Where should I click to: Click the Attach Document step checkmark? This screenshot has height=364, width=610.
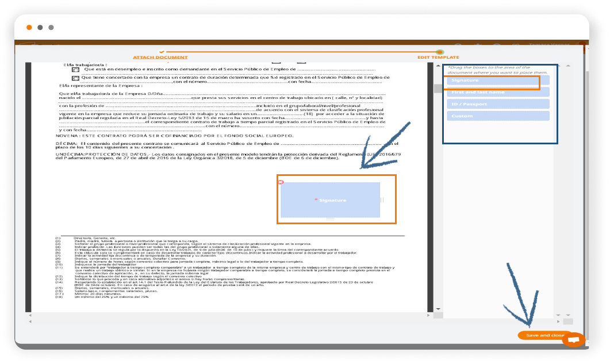162,52
